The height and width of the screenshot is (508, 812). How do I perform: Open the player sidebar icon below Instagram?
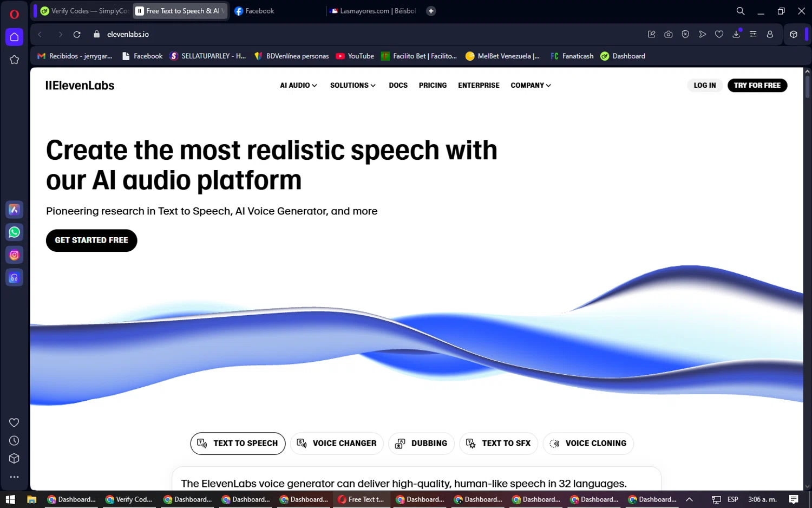[15, 278]
